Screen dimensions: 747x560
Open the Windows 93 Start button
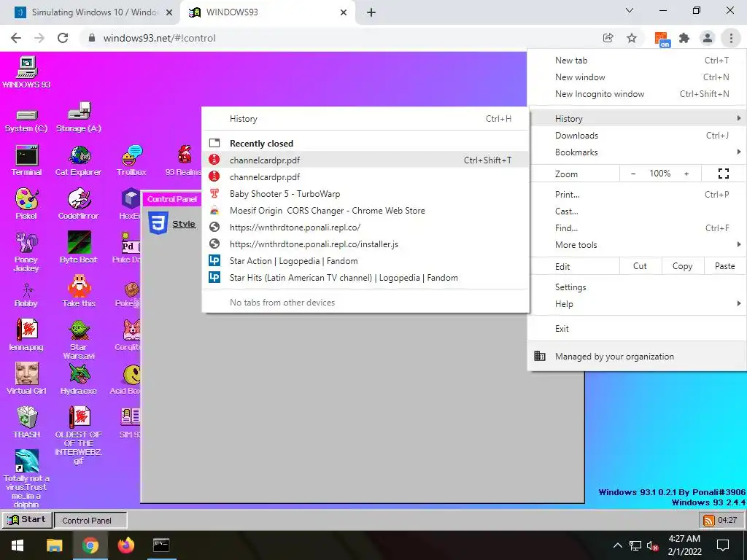pyautogui.click(x=27, y=519)
